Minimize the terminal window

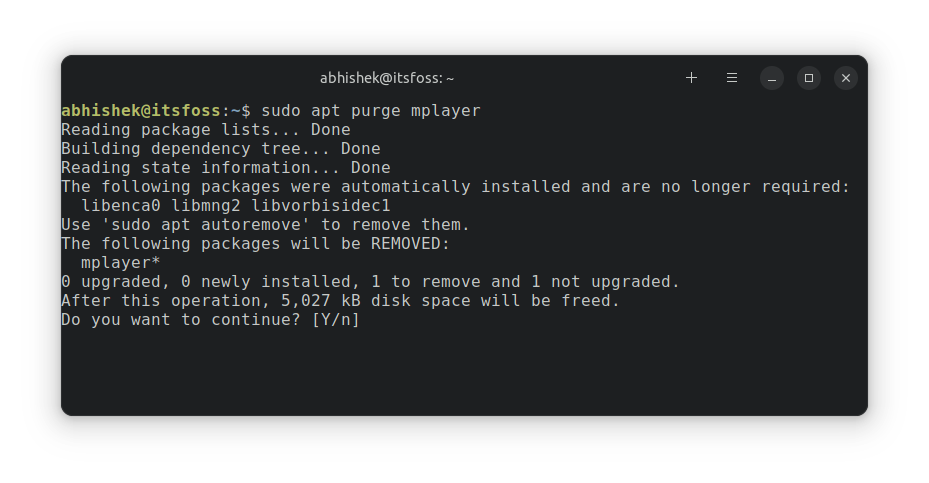[x=771, y=78]
